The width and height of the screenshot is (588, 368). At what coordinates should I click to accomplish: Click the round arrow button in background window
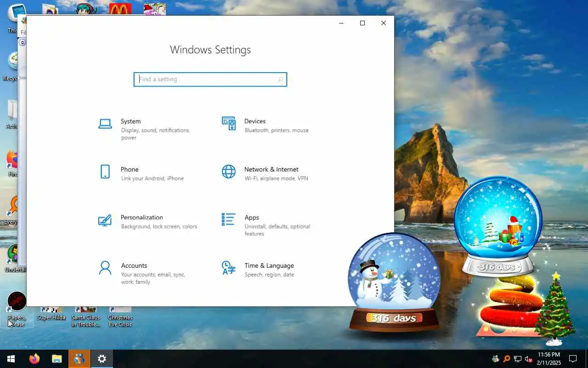pos(23,42)
